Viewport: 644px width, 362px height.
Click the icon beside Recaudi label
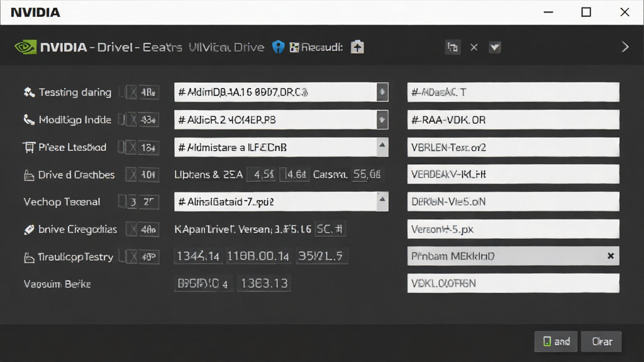pos(294,48)
